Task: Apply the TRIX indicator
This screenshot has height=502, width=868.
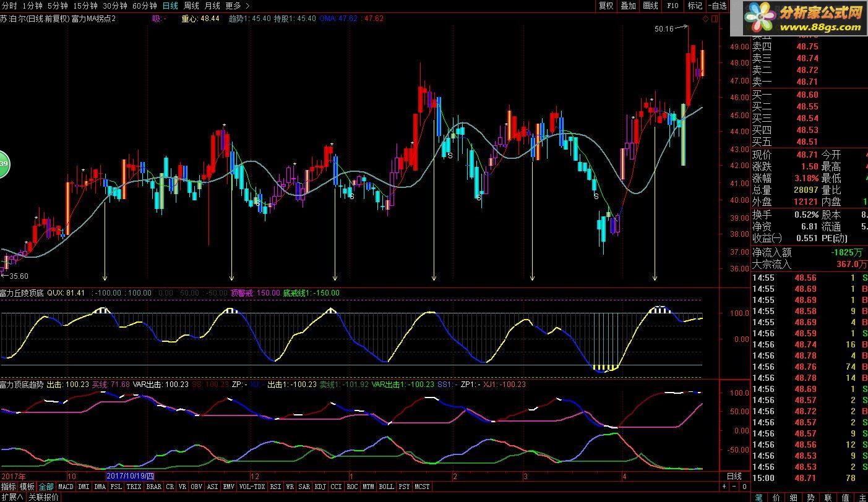Action: [x=134, y=487]
